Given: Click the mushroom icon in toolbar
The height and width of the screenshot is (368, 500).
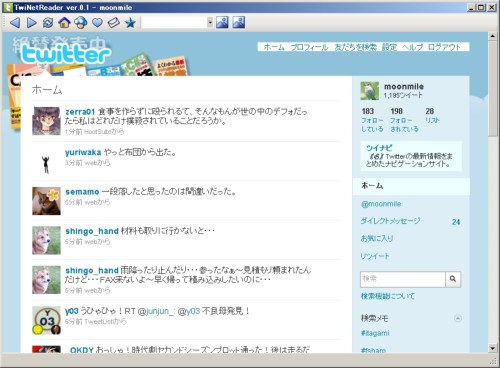Looking at the screenshot, I should pos(81,23).
